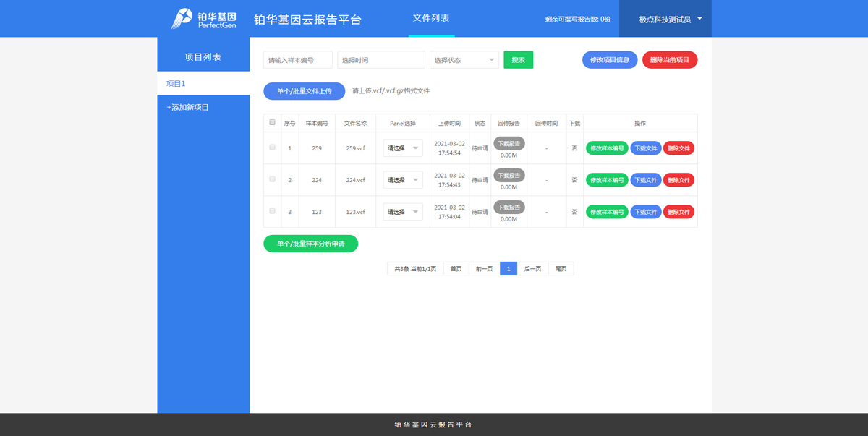Click the PerfectGen logo icon
Viewport: 868px width, 436px height.
[182, 19]
